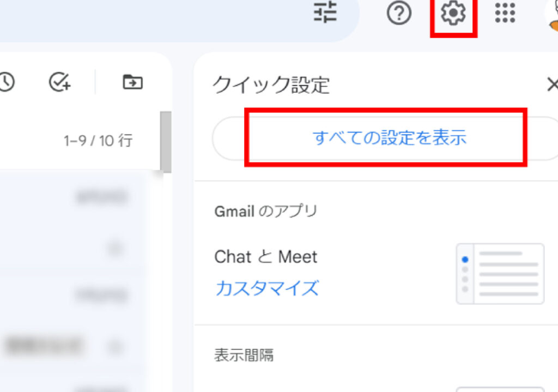Click the blurred date of the first email

tap(101, 197)
